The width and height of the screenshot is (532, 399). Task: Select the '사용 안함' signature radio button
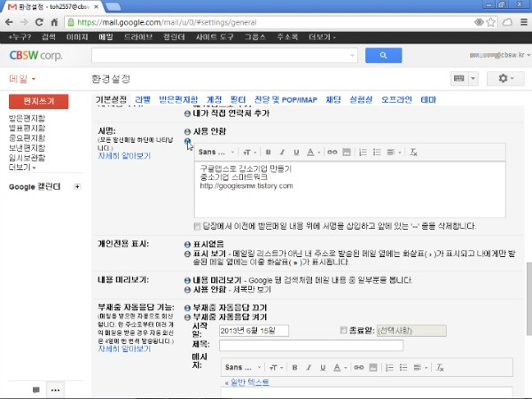tap(187, 131)
